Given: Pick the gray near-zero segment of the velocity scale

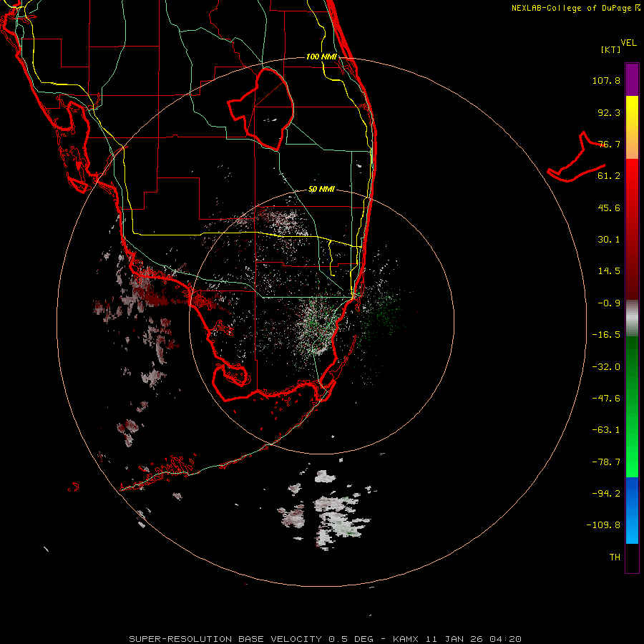Looking at the screenshot, I should tap(632, 318).
